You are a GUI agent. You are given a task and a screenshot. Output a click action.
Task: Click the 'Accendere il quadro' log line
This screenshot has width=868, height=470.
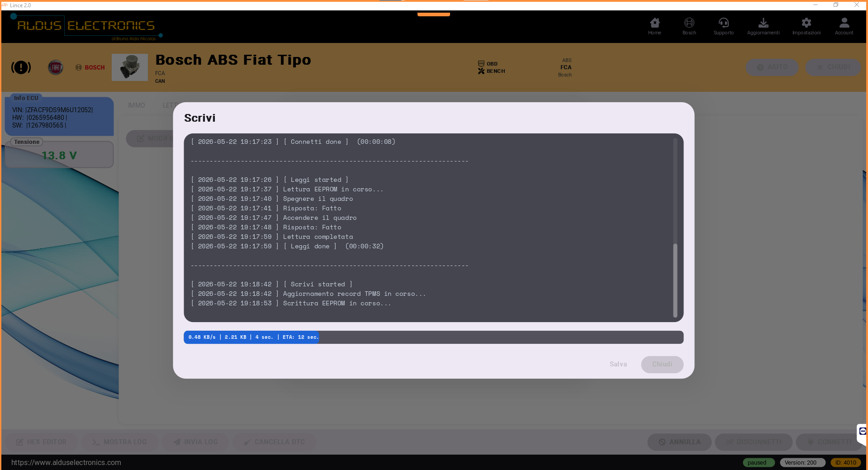274,218
